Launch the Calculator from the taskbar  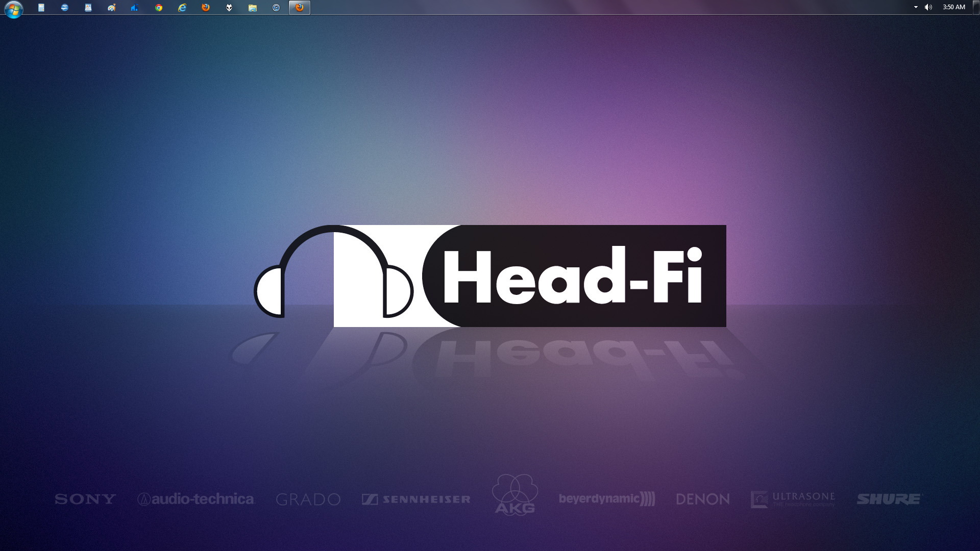41,8
